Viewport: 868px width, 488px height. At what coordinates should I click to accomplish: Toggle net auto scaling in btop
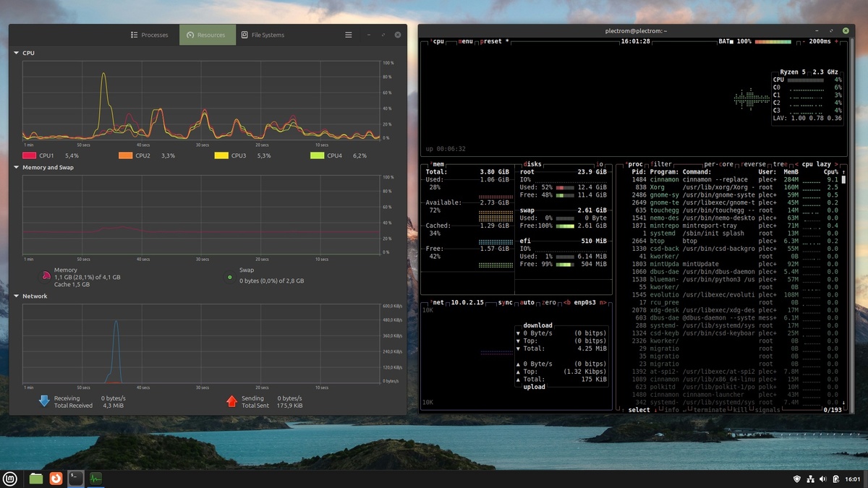pyautogui.click(x=529, y=301)
